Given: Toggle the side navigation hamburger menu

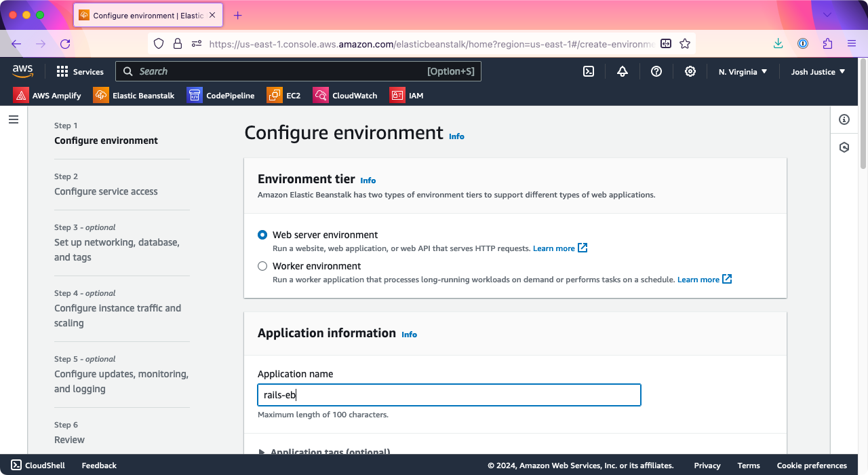Looking at the screenshot, I should (14, 119).
